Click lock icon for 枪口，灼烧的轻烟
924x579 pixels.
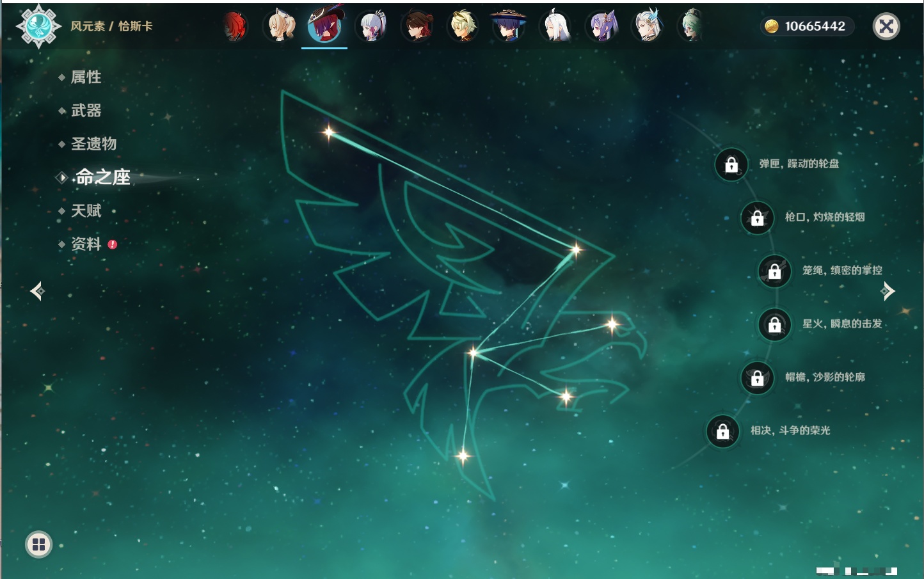758,218
